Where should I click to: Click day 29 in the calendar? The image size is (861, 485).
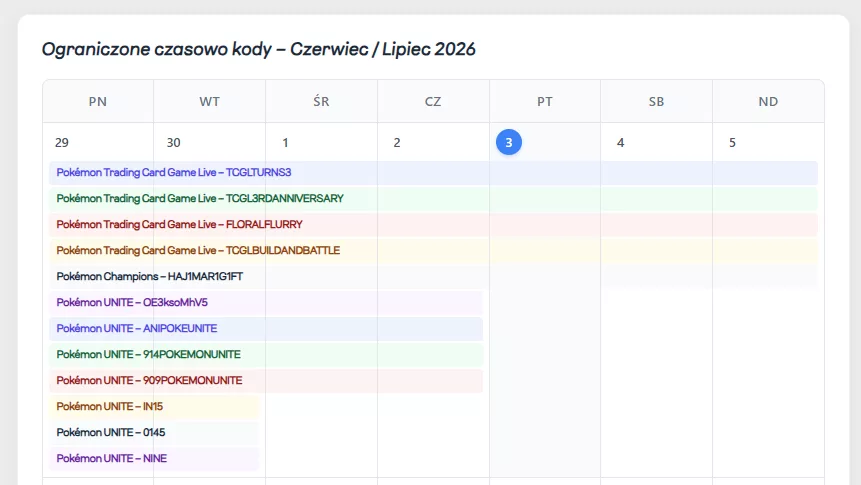point(62,143)
